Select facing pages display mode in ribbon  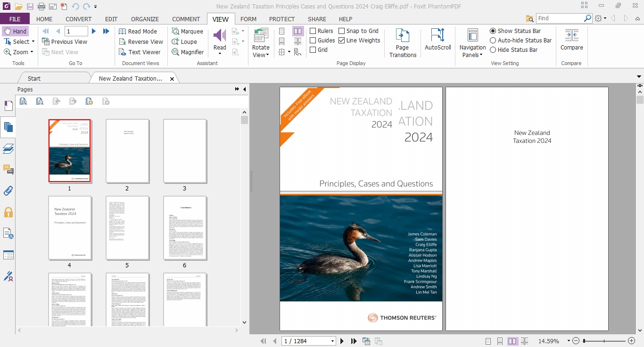click(x=297, y=31)
